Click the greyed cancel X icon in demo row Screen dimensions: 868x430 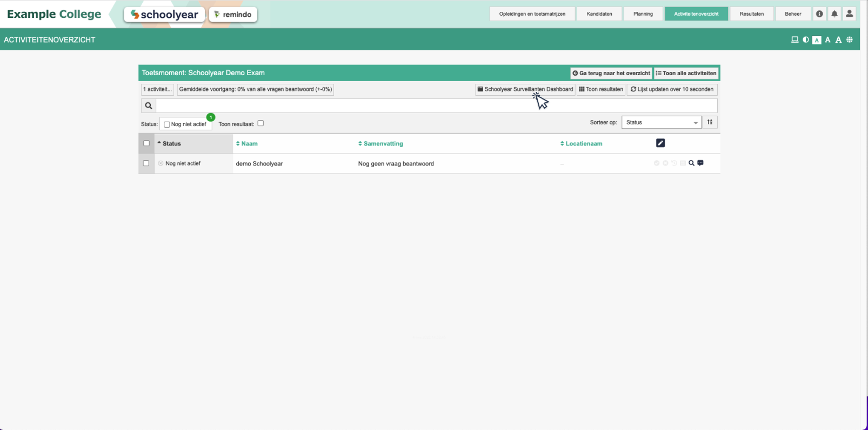(665, 163)
